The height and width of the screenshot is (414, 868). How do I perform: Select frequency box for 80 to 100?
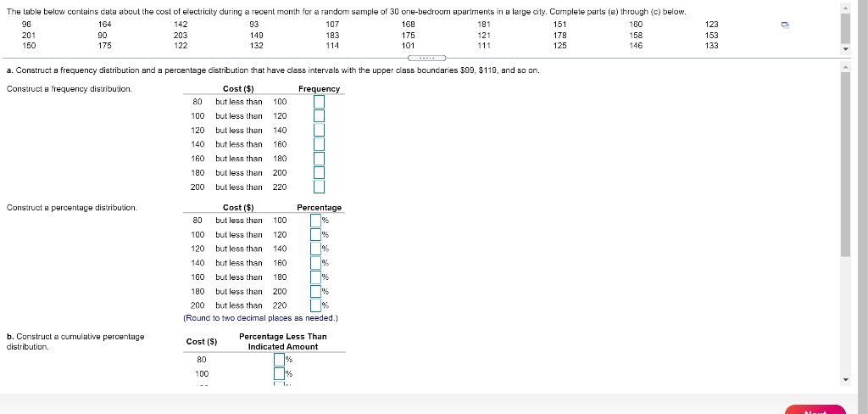click(x=319, y=102)
